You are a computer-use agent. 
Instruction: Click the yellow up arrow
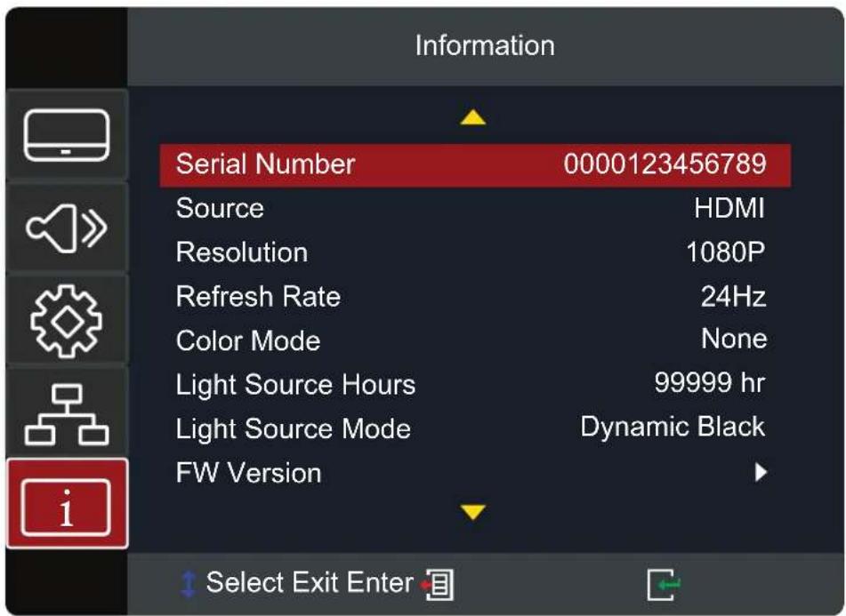pyautogui.click(x=473, y=117)
